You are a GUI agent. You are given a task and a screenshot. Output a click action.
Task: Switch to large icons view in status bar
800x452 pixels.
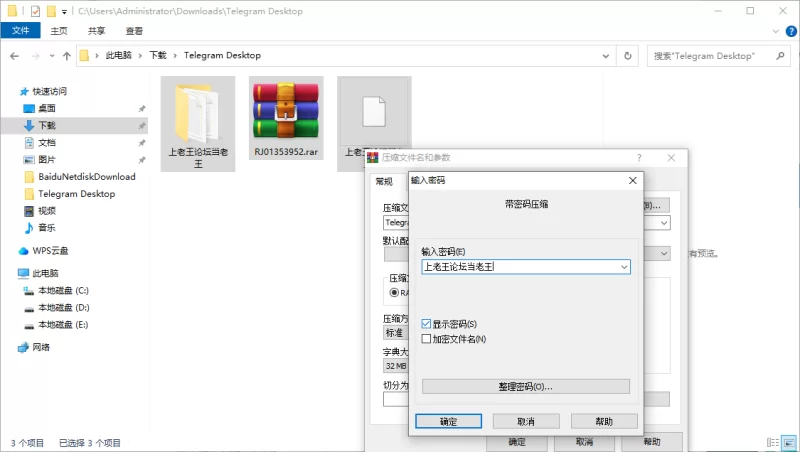pos(789,442)
